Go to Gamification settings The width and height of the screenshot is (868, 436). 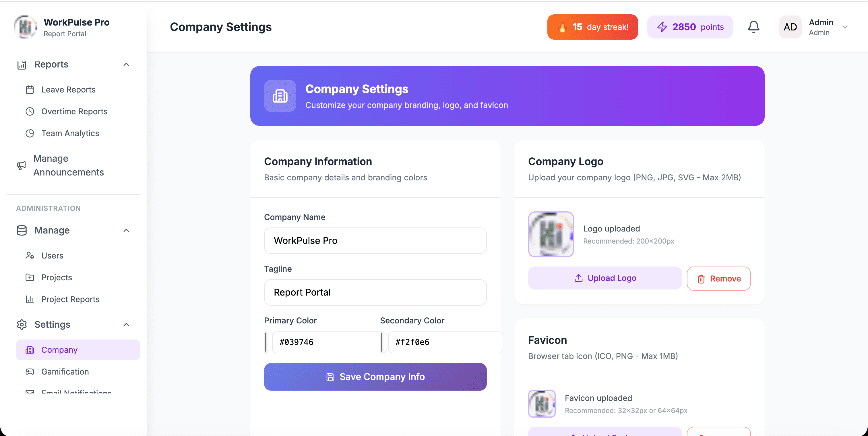coord(65,372)
